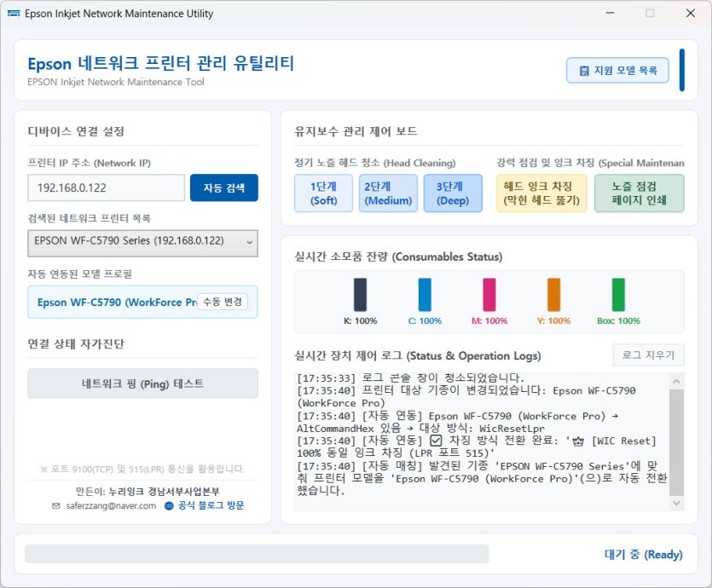Click the log scrollbar up arrow

click(676, 382)
